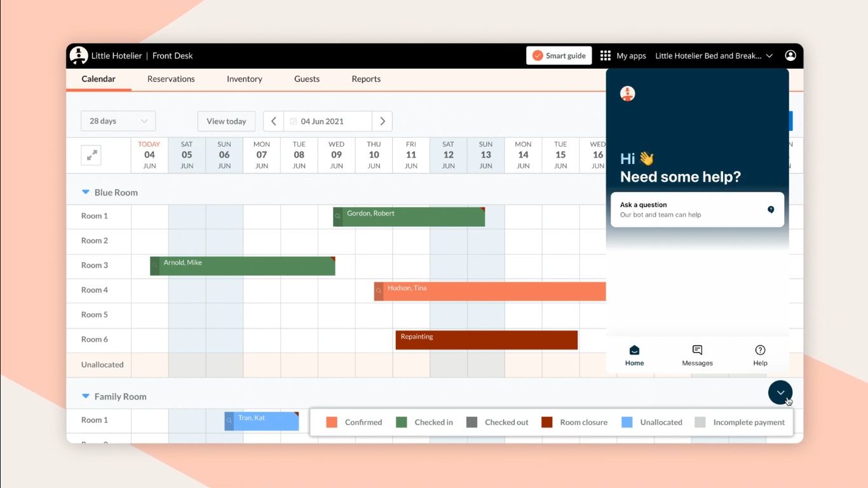Image resolution: width=868 pixels, height=488 pixels.
Task: Click Room 3 row label in Blue Room
Action: (x=95, y=266)
